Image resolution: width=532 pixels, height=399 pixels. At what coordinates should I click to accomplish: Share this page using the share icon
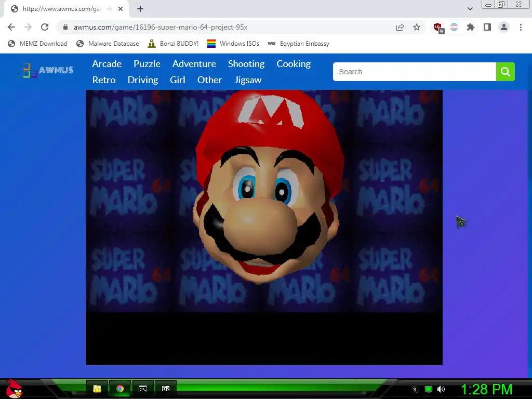(x=400, y=27)
